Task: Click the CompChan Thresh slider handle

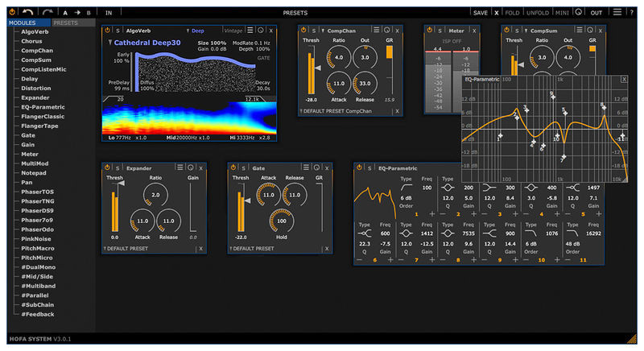Action: pyautogui.click(x=317, y=68)
